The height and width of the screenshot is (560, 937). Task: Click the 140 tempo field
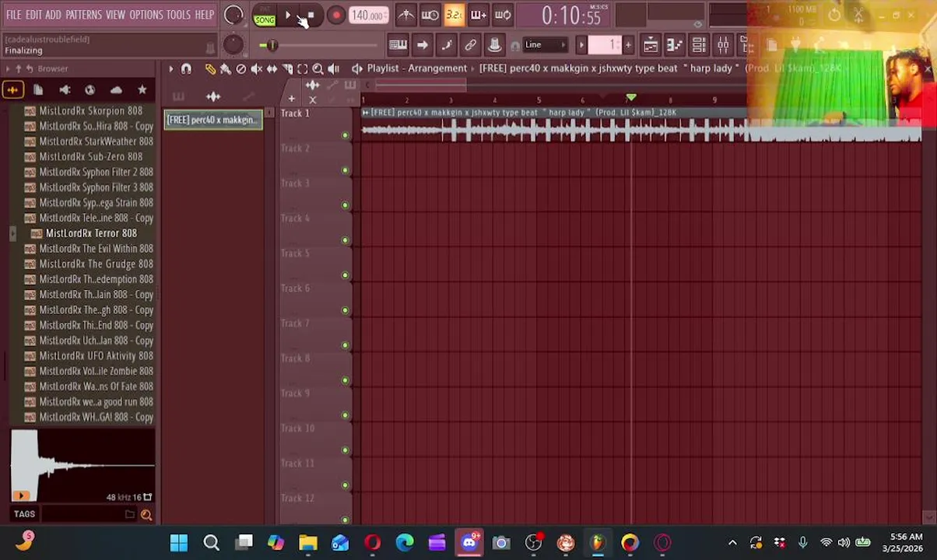(368, 16)
